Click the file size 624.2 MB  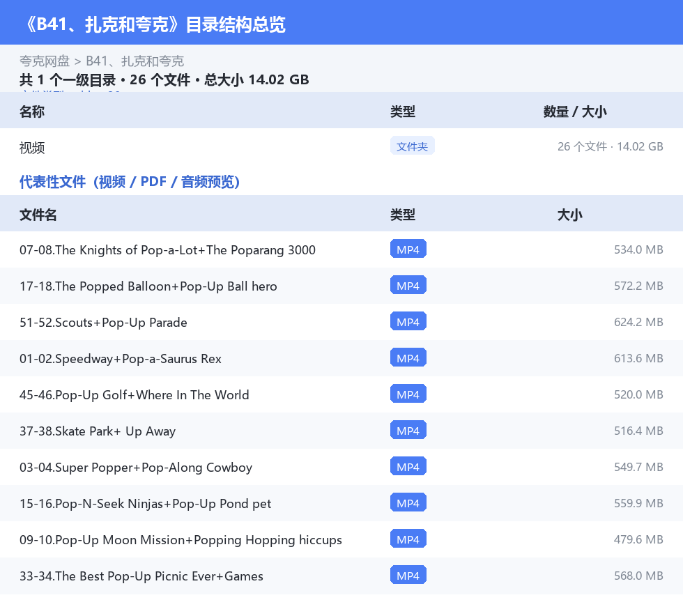[x=638, y=322]
